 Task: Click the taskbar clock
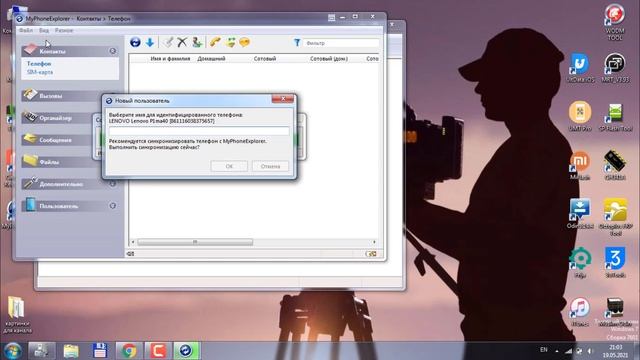pos(616,351)
